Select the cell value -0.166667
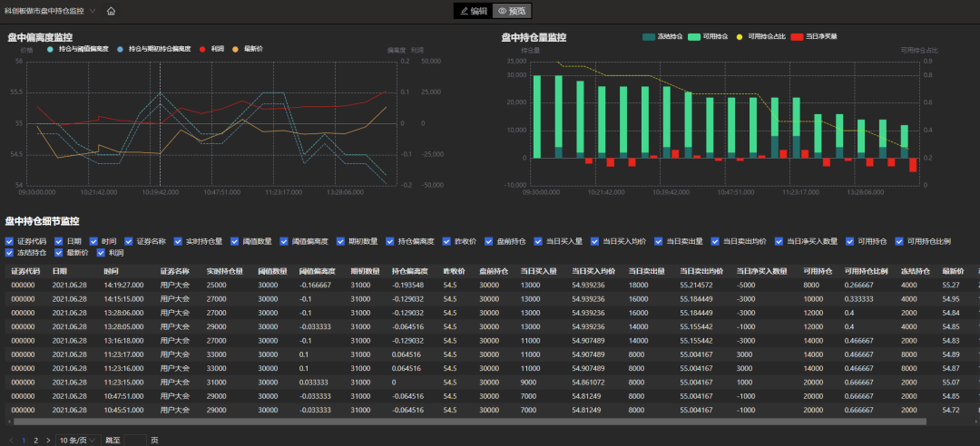Screen dimensions: 980x446 [x=315, y=285]
